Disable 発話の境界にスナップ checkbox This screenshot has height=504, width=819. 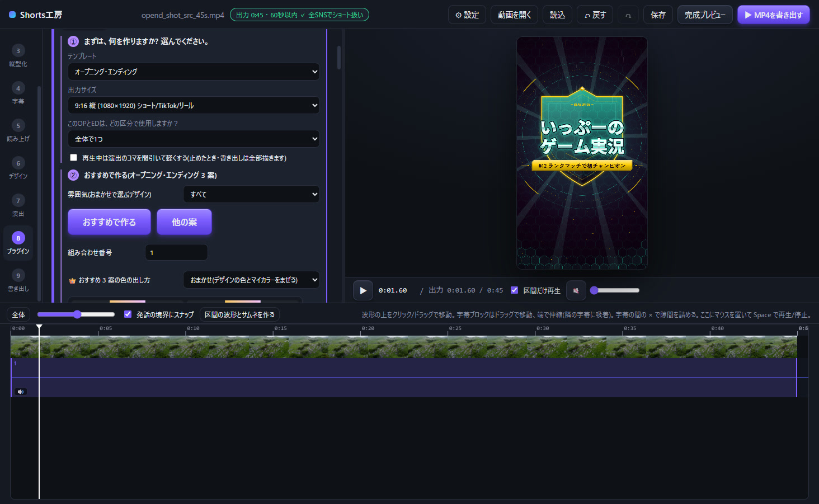[128, 314]
